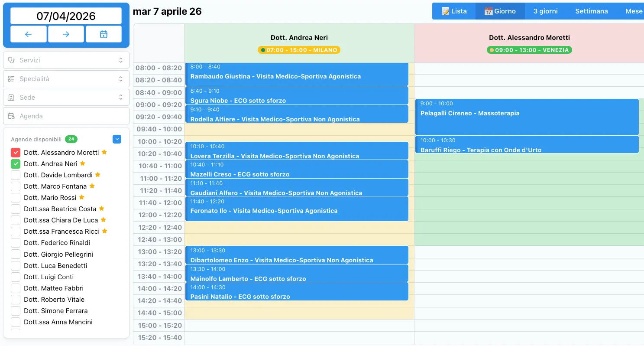Click the calendar icon beside Agenda

click(13, 116)
